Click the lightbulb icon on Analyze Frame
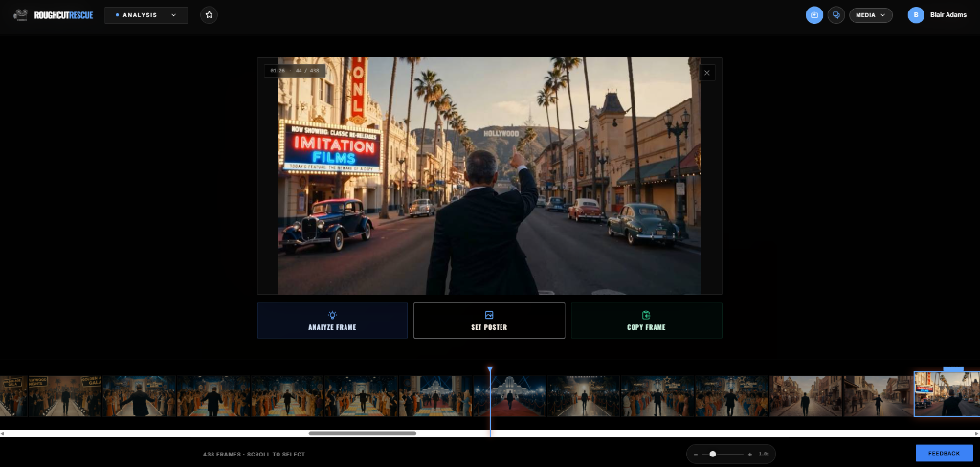The image size is (980, 467). point(332,315)
